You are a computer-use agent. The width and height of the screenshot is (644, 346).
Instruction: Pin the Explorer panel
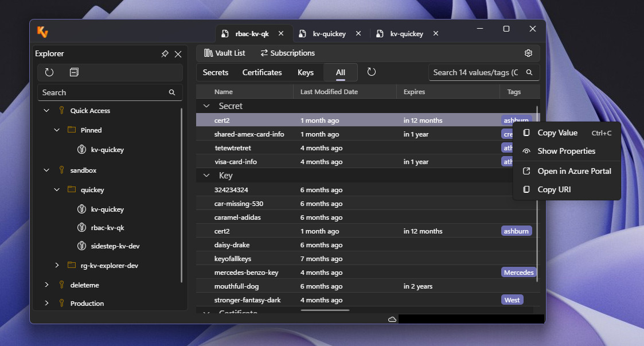[x=165, y=54]
